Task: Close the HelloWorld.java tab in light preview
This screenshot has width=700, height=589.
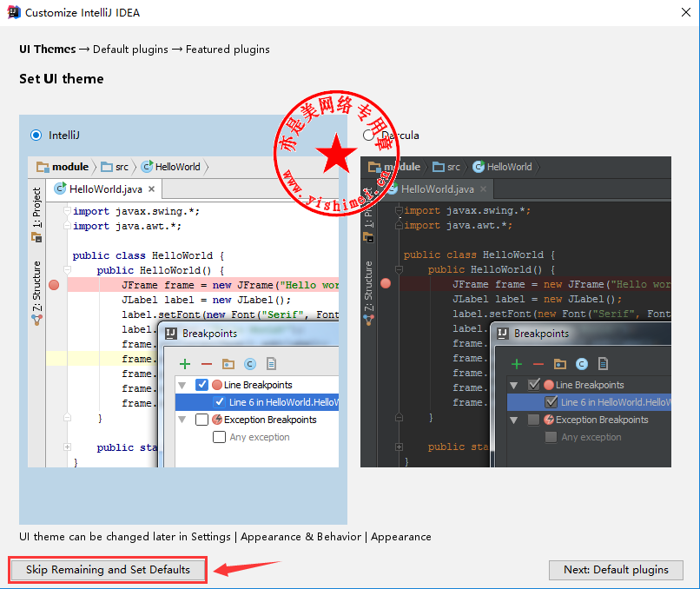Action: pyautogui.click(x=152, y=189)
